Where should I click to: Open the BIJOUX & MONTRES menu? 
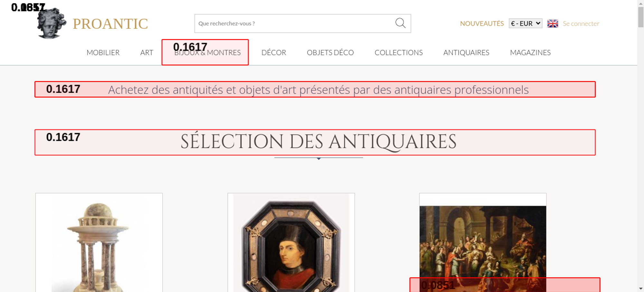[x=207, y=53]
